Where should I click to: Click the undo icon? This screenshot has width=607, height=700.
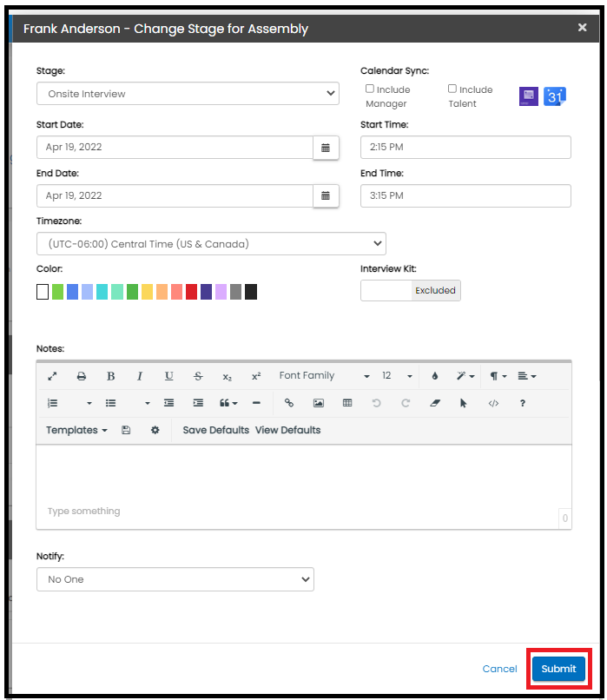[x=377, y=403]
